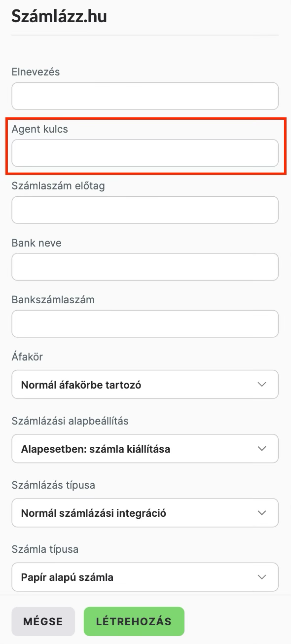Viewport: 291px width, 644px height.
Task: Expand the 'Alapesetben: számla kiállítása' dropdown
Action: [x=145, y=449]
